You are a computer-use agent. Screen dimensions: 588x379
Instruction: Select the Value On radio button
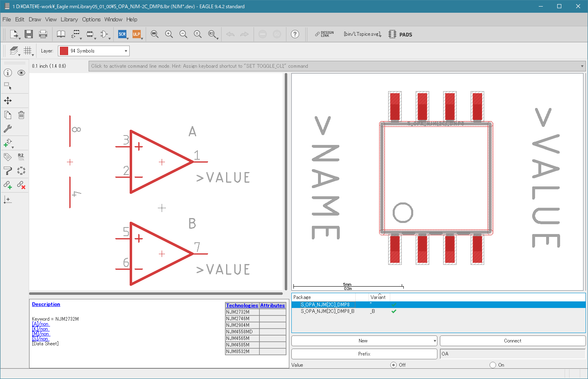point(493,365)
